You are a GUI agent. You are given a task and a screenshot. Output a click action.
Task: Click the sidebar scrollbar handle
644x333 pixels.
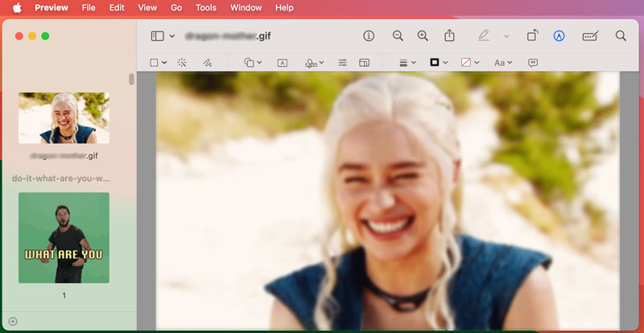tap(131, 79)
